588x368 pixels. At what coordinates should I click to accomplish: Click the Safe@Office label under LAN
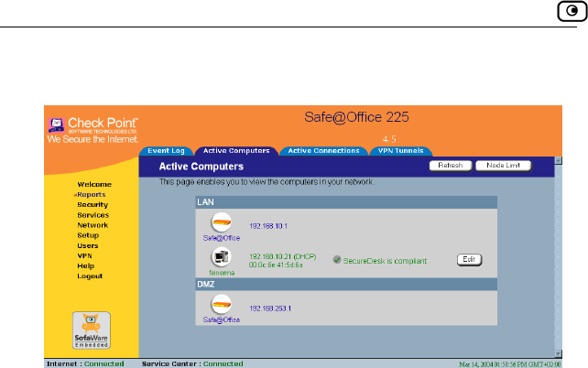pos(222,238)
